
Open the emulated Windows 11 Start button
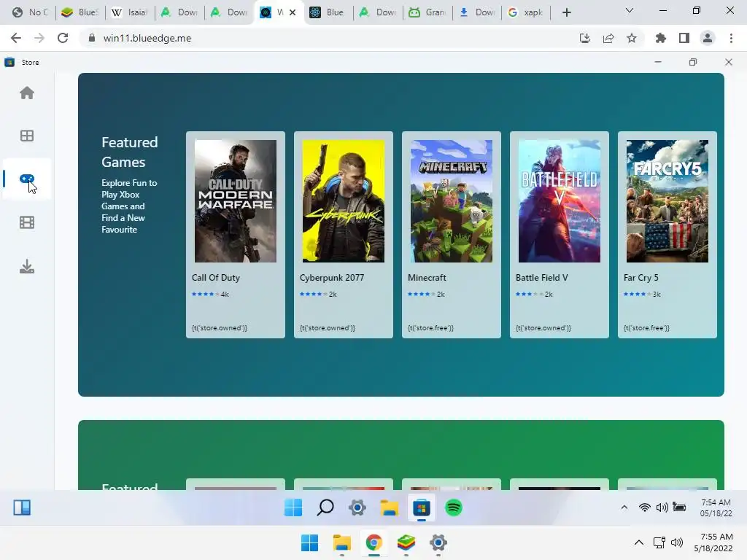click(x=293, y=507)
